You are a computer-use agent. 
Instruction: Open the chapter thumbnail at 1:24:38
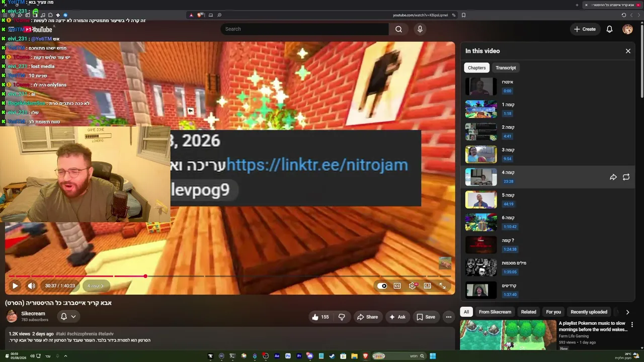click(x=481, y=245)
